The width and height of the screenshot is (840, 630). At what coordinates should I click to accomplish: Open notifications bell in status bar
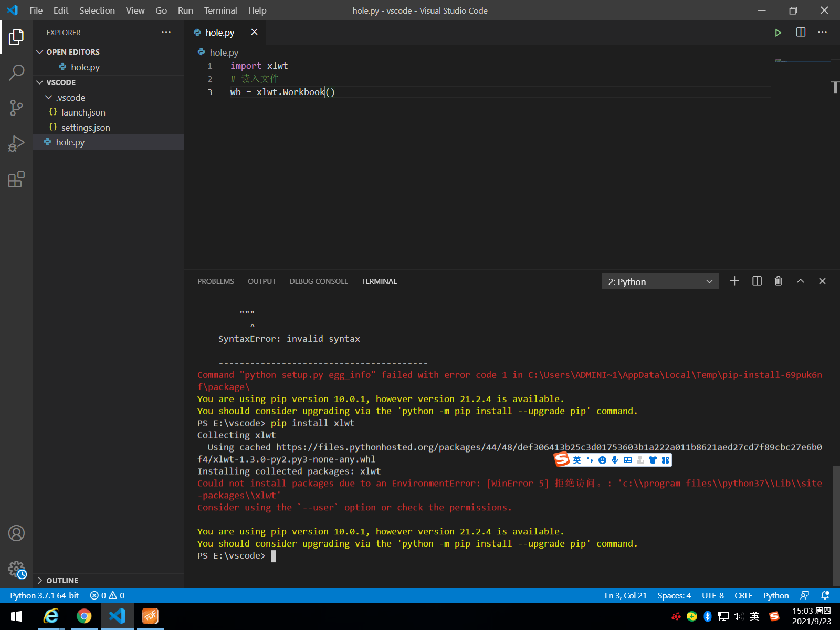pyautogui.click(x=825, y=595)
